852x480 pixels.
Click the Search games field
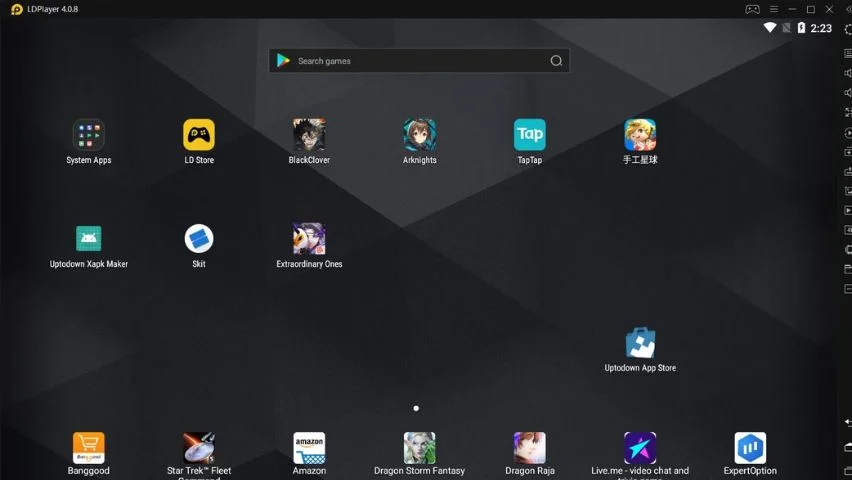pos(419,61)
